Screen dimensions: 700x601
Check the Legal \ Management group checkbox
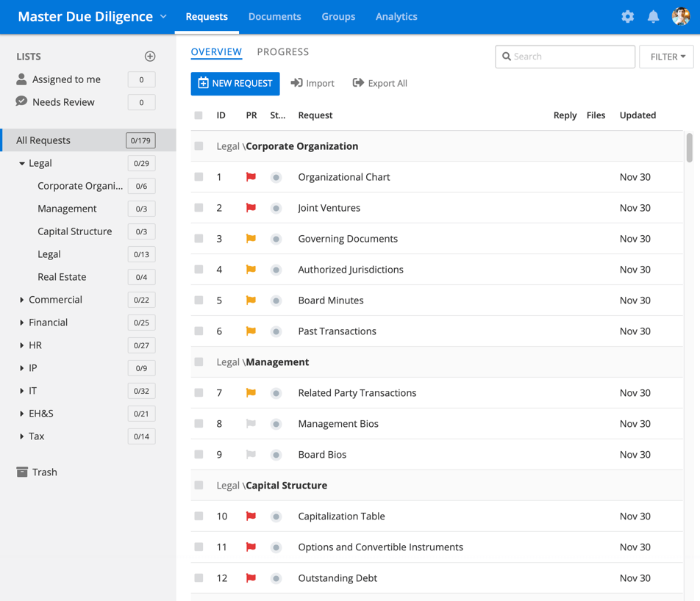[x=199, y=362]
